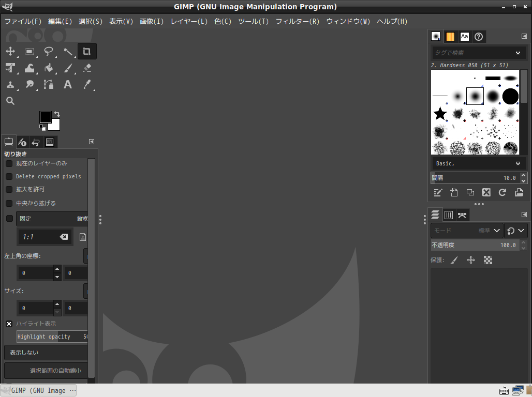The width and height of the screenshot is (532, 397).
Task: Toggle 現在のレイヤーのみ checkbox
Action: 9,163
